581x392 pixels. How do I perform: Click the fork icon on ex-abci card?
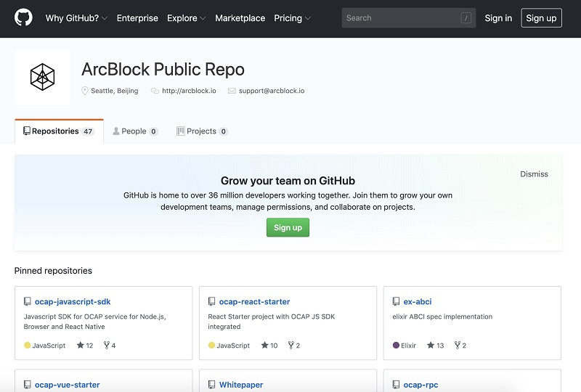458,346
